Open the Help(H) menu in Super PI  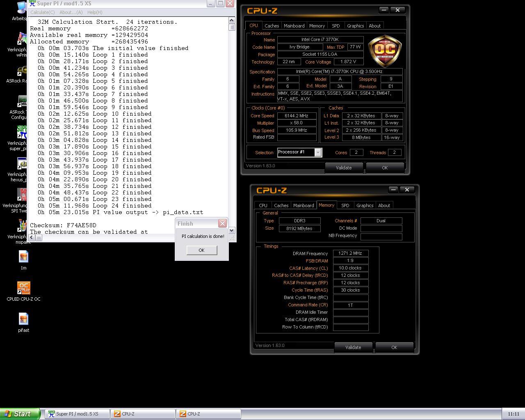(x=95, y=12)
